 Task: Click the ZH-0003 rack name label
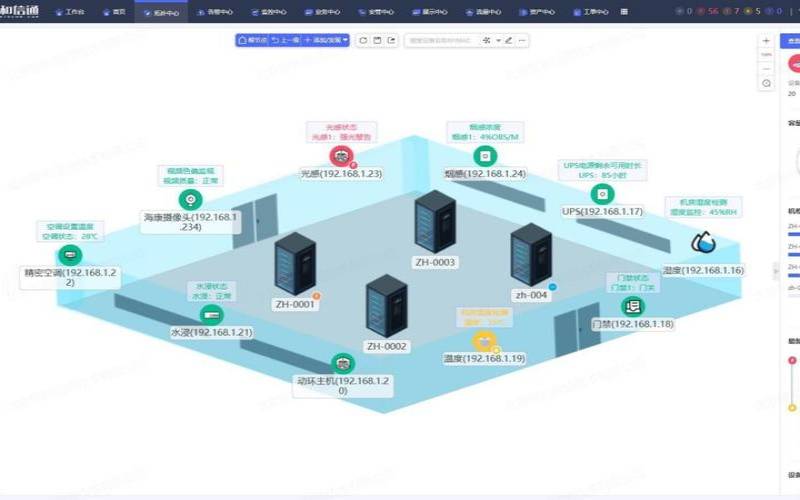435,262
